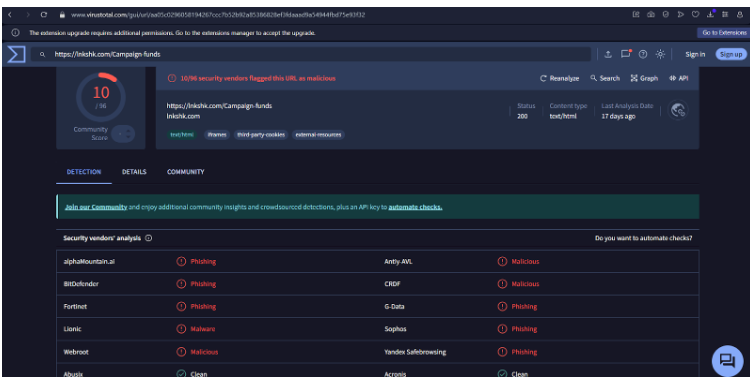750x383 pixels.
Task: Switch to the DETECTION tab
Action: (x=84, y=172)
